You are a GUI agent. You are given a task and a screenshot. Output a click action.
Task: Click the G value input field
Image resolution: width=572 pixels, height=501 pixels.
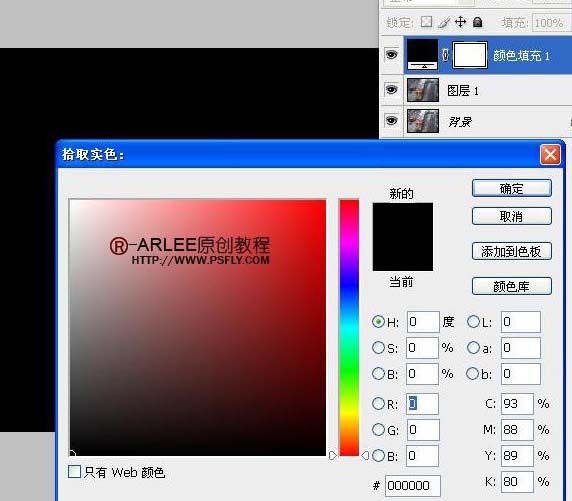click(422, 430)
